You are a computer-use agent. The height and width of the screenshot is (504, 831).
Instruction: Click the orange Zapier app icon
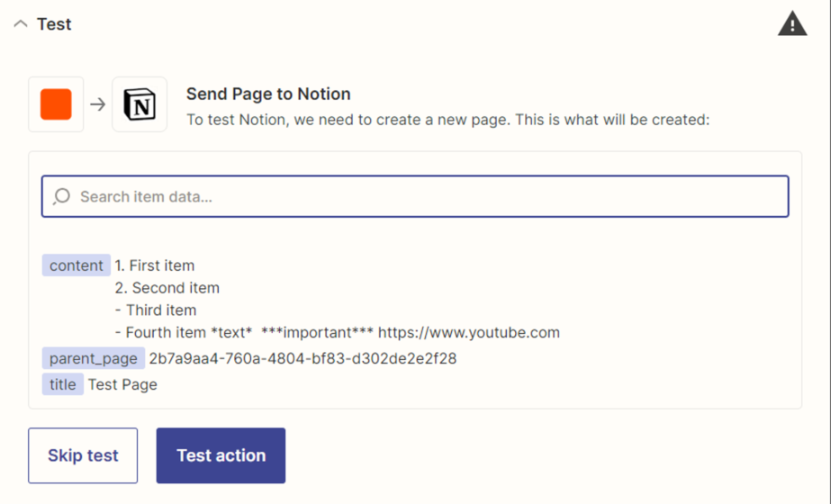coord(56,104)
